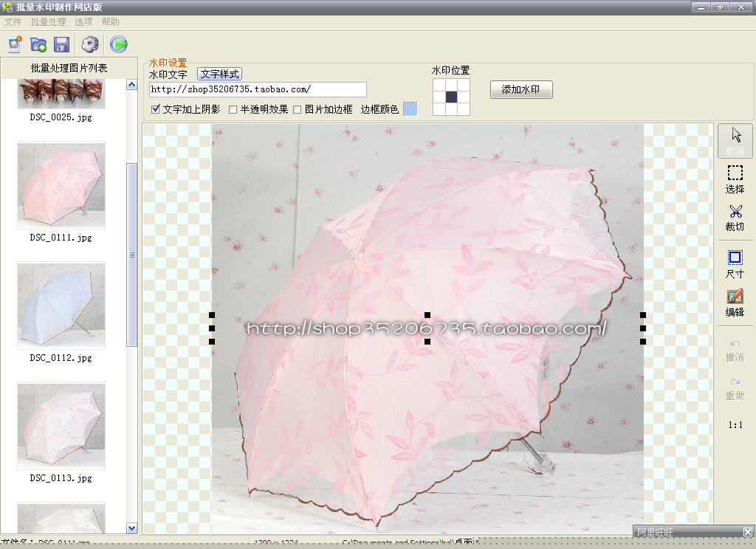Click the 重做 redo icon
756x549 pixels.
(x=735, y=390)
